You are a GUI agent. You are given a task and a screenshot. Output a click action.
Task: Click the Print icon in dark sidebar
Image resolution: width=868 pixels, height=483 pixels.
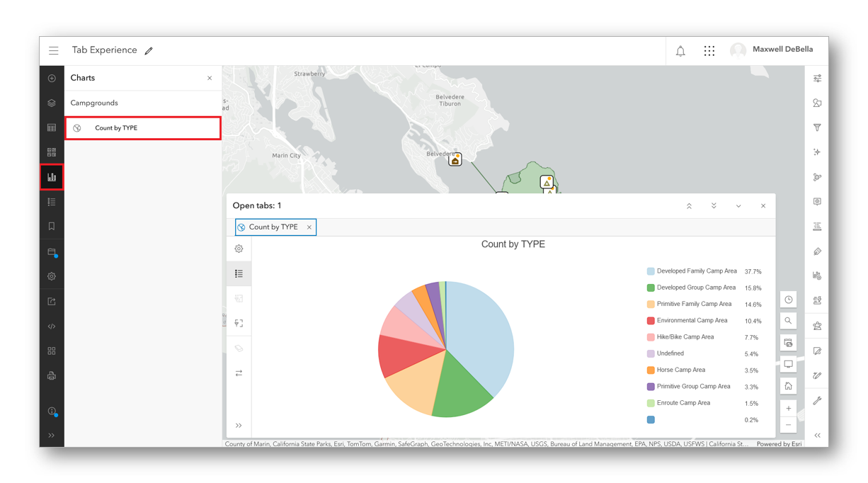pos(52,376)
